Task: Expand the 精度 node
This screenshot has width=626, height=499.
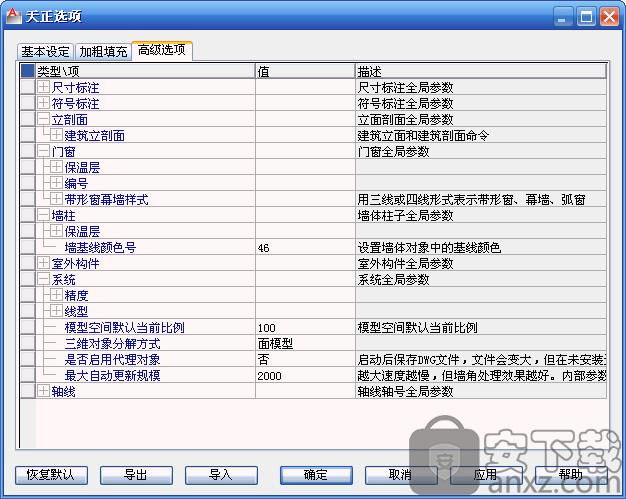Action: pyautogui.click(x=56, y=295)
